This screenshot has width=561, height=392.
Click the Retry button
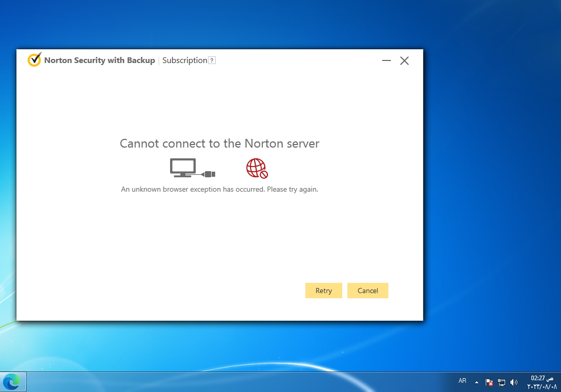[x=323, y=291]
